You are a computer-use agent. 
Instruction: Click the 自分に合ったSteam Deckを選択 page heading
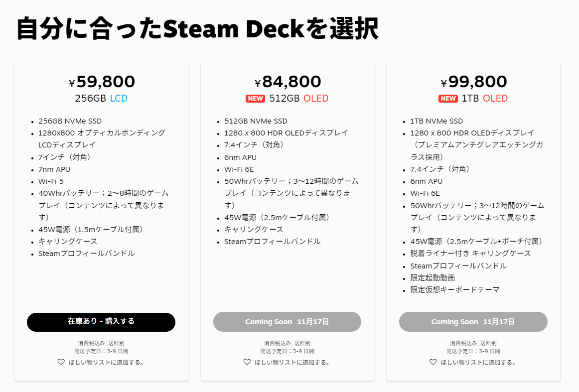click(197, 28)
